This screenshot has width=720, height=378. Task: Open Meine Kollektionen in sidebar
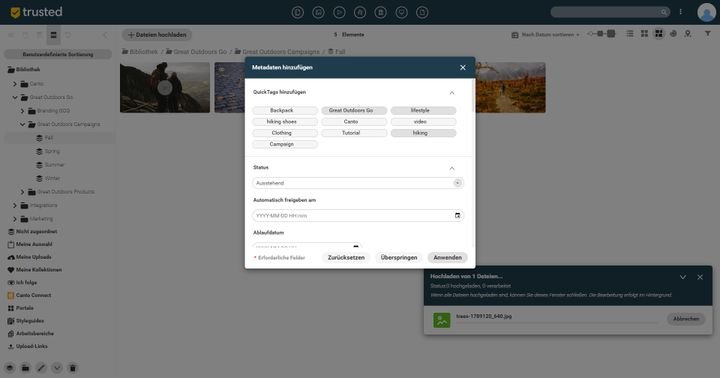pyautogui.click(x=35, y=270)
